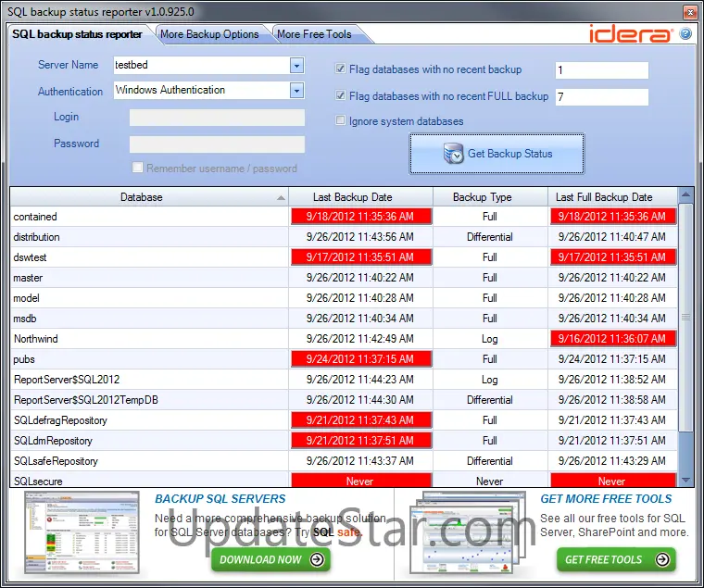Open the Server Name dropdown arrow
The image size is (704, 588).
click(x=296, y=66)
